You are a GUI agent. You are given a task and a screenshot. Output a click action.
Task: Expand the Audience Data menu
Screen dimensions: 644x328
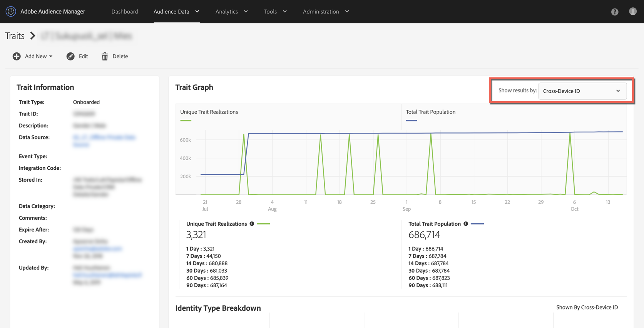point(176,12)
